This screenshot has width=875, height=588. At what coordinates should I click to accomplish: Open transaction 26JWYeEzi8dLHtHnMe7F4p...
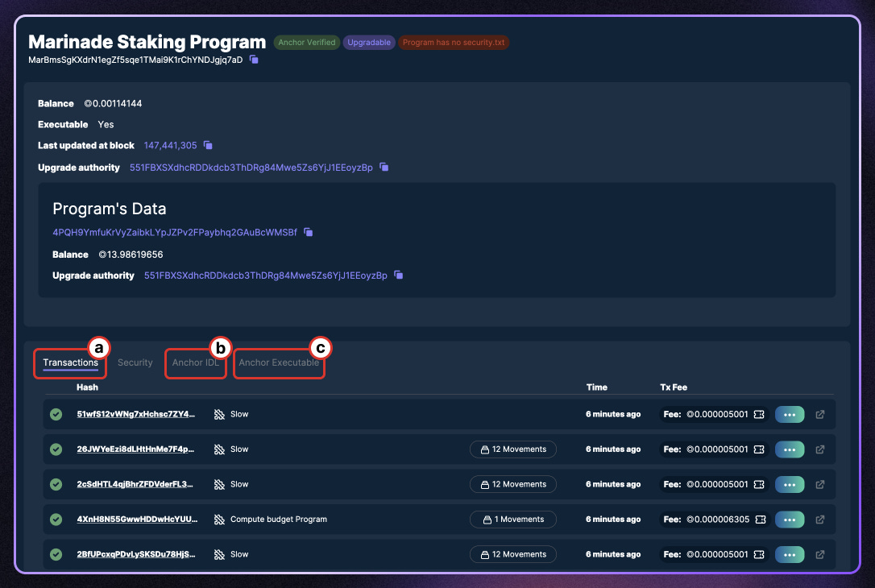135,449
